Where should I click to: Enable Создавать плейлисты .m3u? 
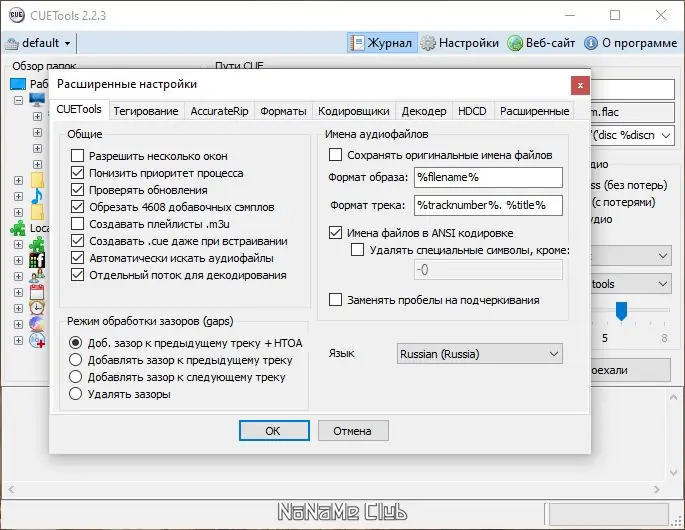(77, 224)
